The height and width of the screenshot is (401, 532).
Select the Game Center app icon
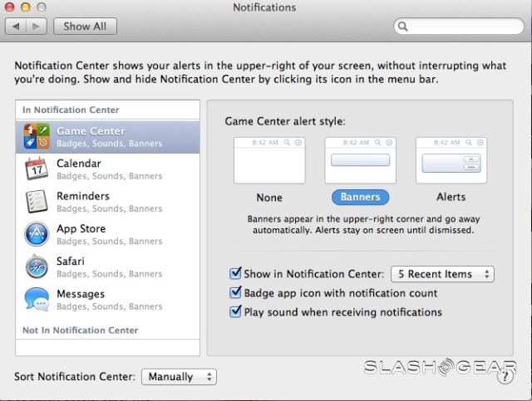36,137
